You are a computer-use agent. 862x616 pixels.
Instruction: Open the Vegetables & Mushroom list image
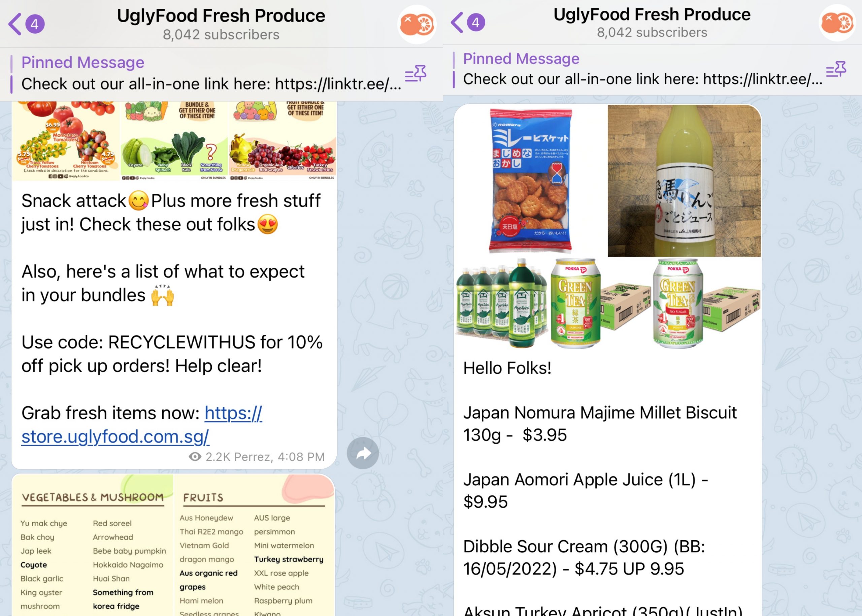[x=93, y=545]
